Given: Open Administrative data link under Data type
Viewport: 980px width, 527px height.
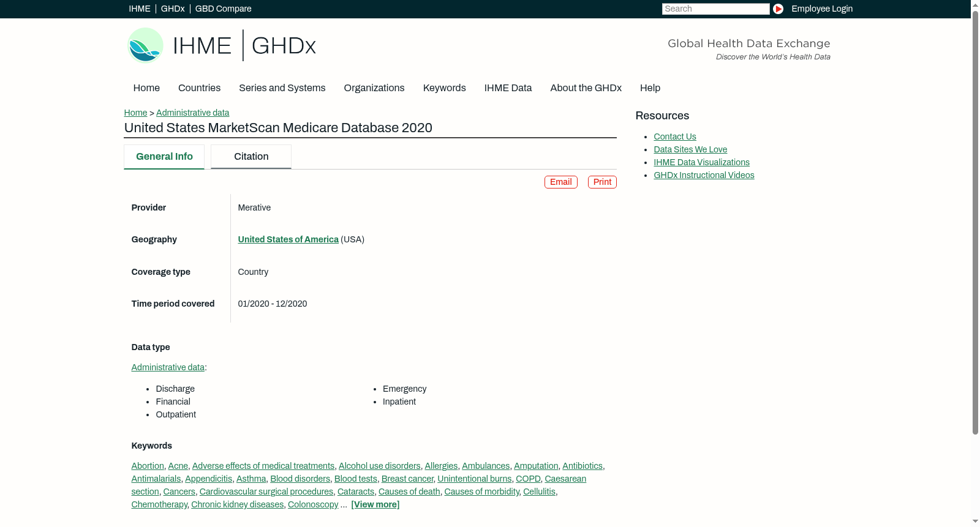Looking at the screenshot, I should click(168, 367).
